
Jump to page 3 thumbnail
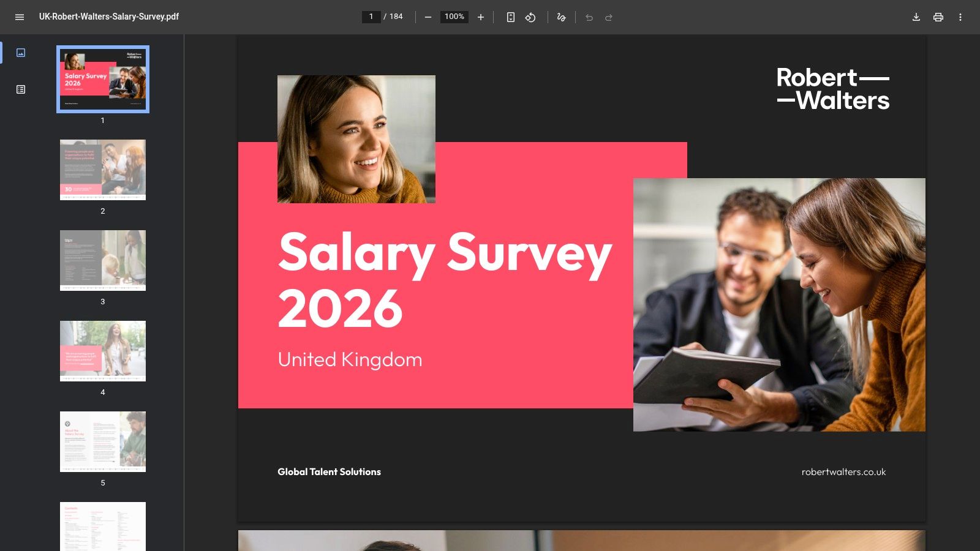[103, 260]
